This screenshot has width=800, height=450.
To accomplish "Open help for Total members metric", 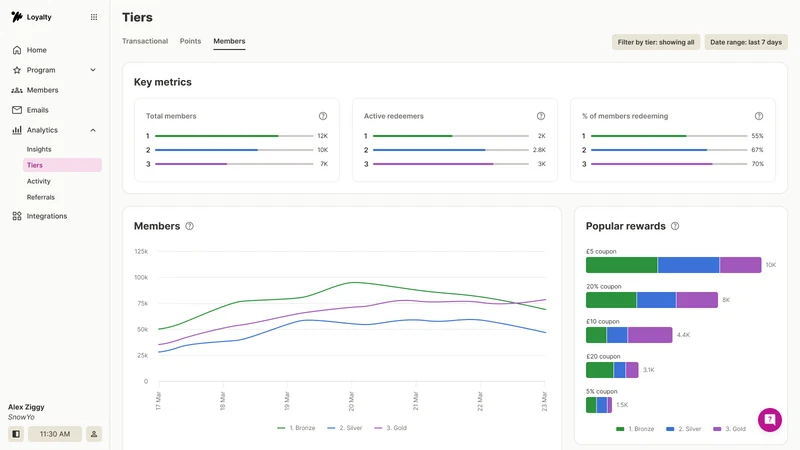I will pyautogui.click(x=323, y=116).
